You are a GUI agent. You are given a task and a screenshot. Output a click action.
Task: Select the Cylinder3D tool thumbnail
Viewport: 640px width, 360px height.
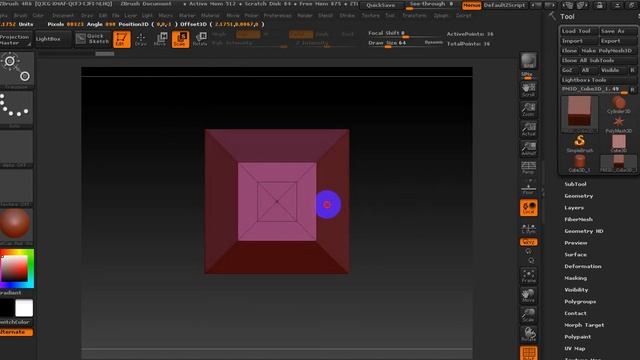(x=618, y=105)
